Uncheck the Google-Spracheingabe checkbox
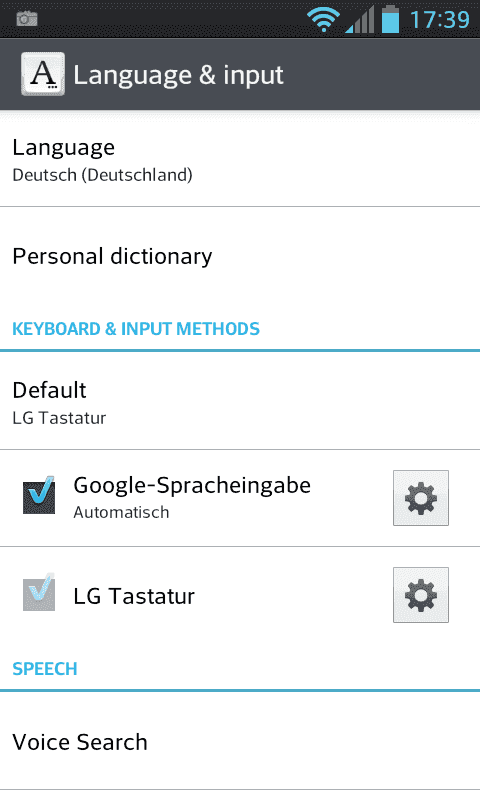 [39, 495]
